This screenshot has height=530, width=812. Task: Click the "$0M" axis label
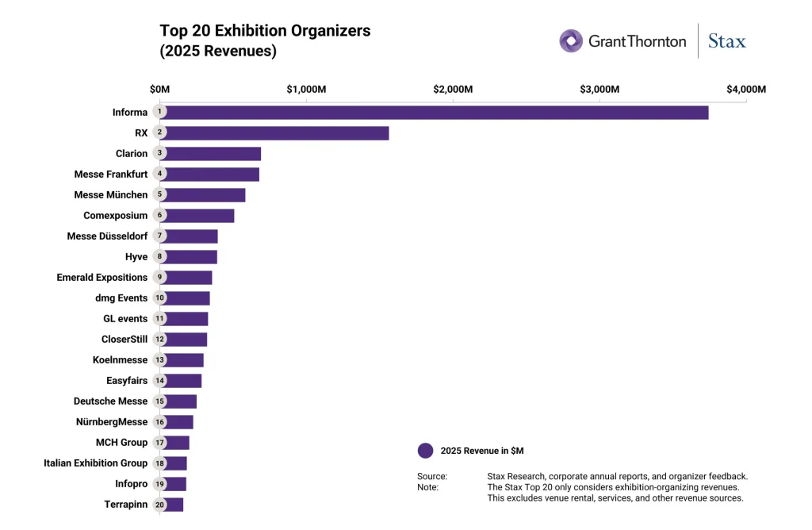click(x=159, y=89)
